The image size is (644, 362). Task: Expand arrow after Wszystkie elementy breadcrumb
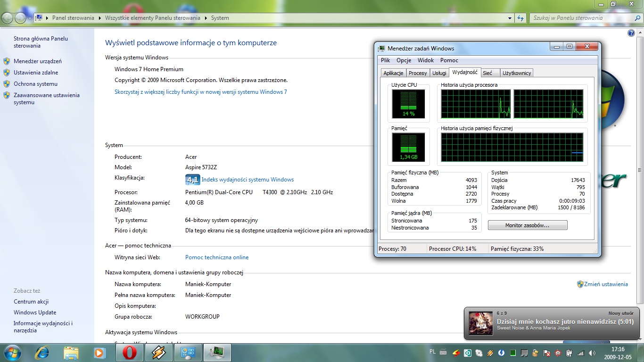[206, 18]
